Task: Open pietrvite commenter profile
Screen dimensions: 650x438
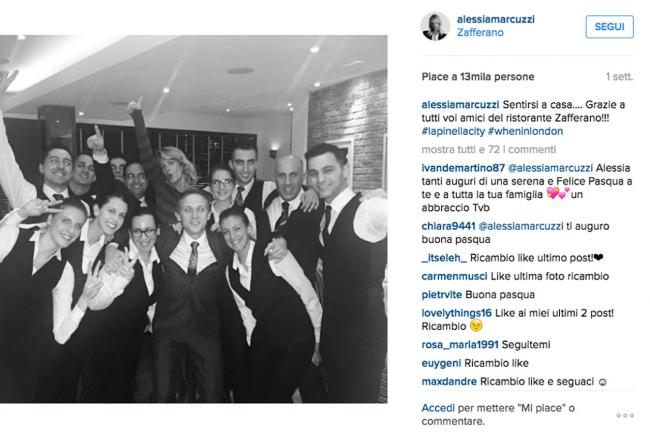Action: 441,295
